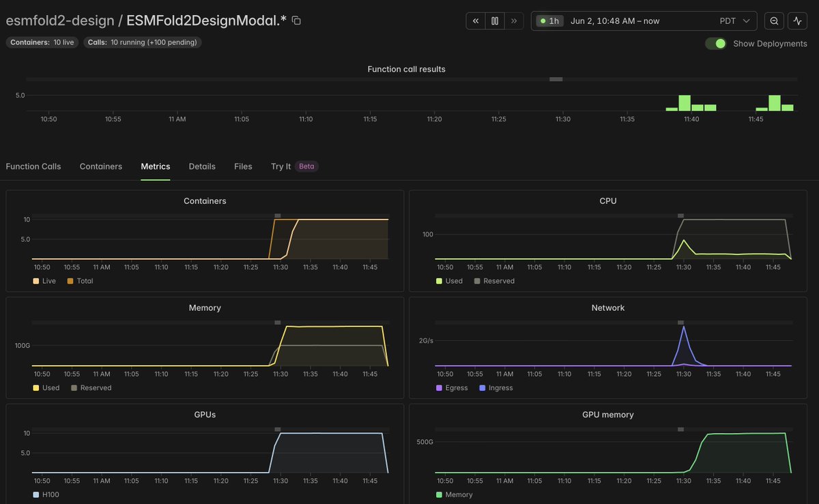This screenshot has width=819, height=504.
Task: Toggle the Reserved series in CPU legend
Action: coord(495,281)
